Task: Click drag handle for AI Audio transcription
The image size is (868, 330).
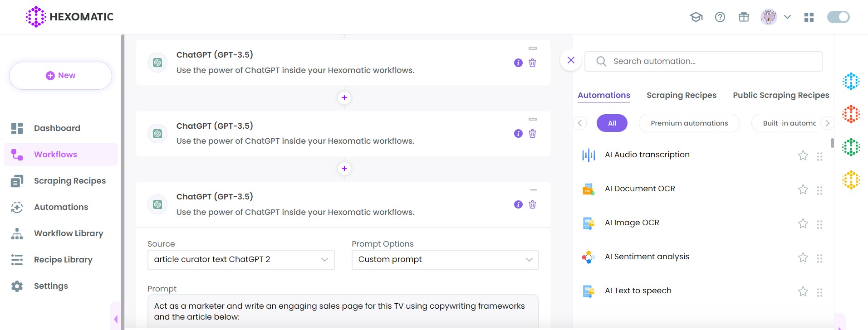Action: click(819, 156)
